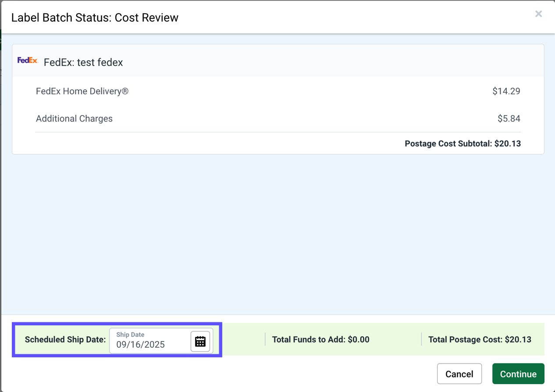Select the FedEx Home Delivery line item
Viewport: 555px width, 392px height.
[82, 91]
